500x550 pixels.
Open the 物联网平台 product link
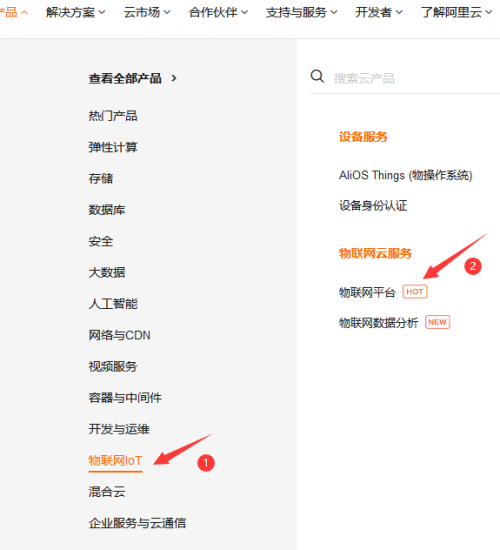(x=367, y=292)
